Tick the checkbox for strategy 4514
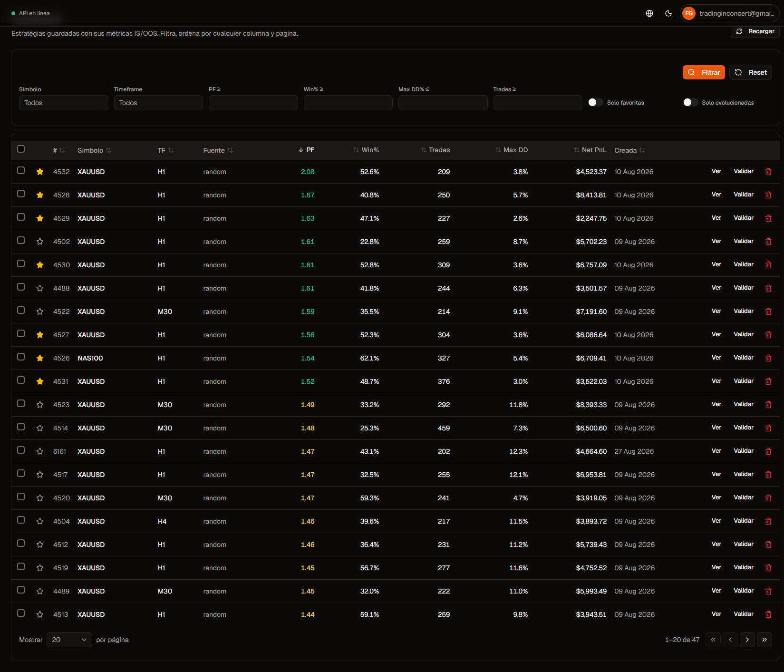 point(21,427)
